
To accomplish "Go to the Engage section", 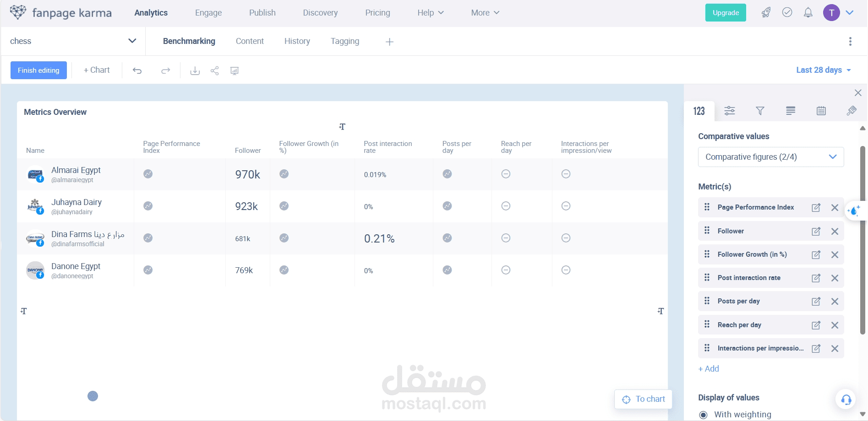I will coord(208,13).
